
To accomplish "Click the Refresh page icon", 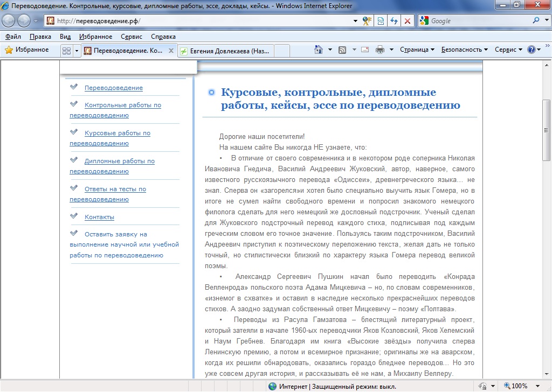I will 394,21.
